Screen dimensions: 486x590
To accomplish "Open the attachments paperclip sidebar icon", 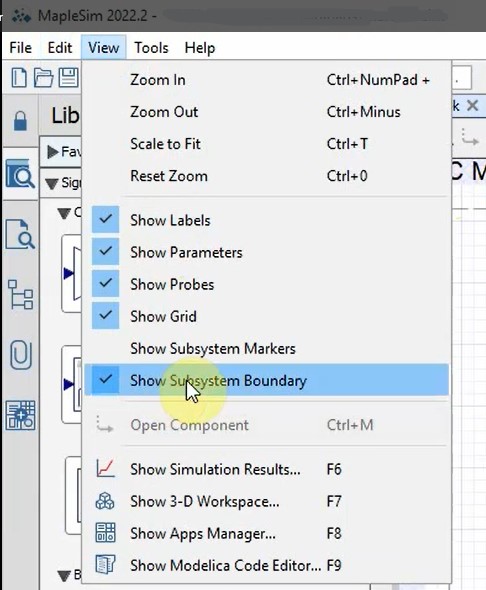I will pos(20,355).
